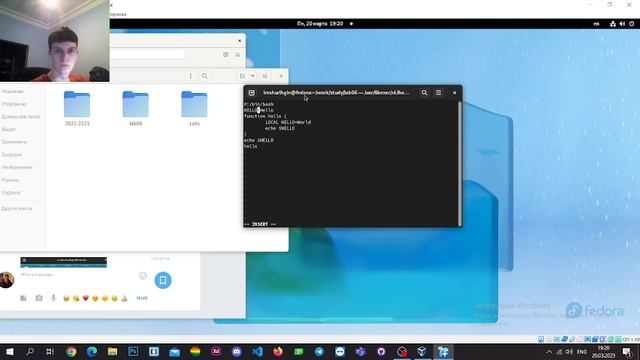The height and width of the screenshot is (360, 640).
Task: Select 'Документы' in the Files sidebar
Action: coord(14,142)
